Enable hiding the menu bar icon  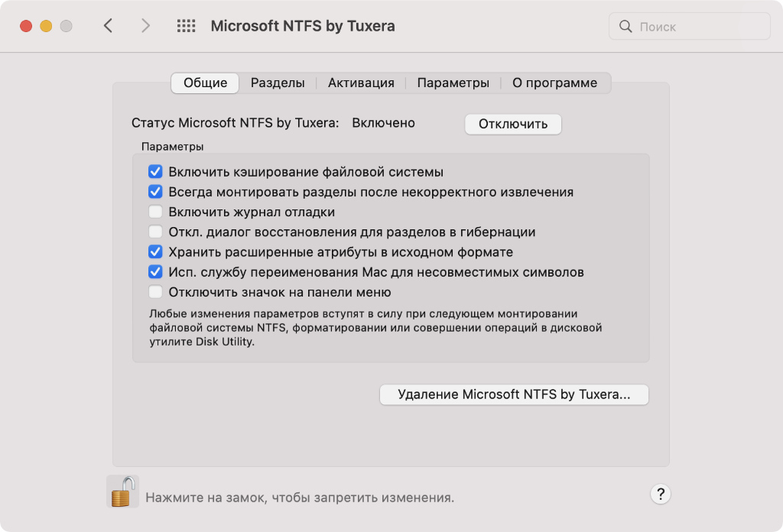coord(155,291)
